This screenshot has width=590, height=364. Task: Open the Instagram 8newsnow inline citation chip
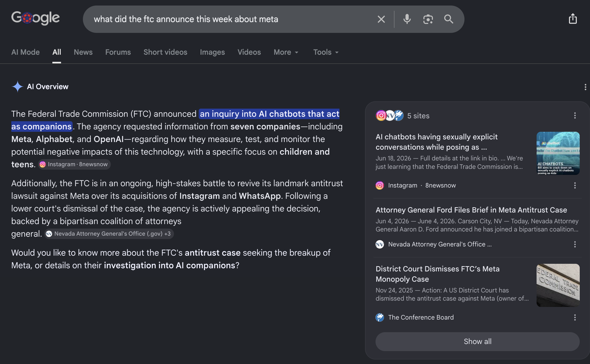tap(74, 164)
